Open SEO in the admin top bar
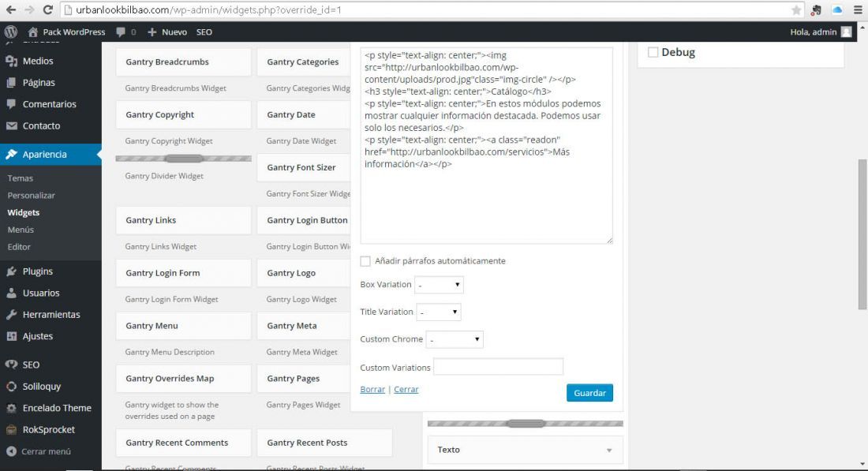This screenshot has height=471, width=868. click(x=204, y=32)
